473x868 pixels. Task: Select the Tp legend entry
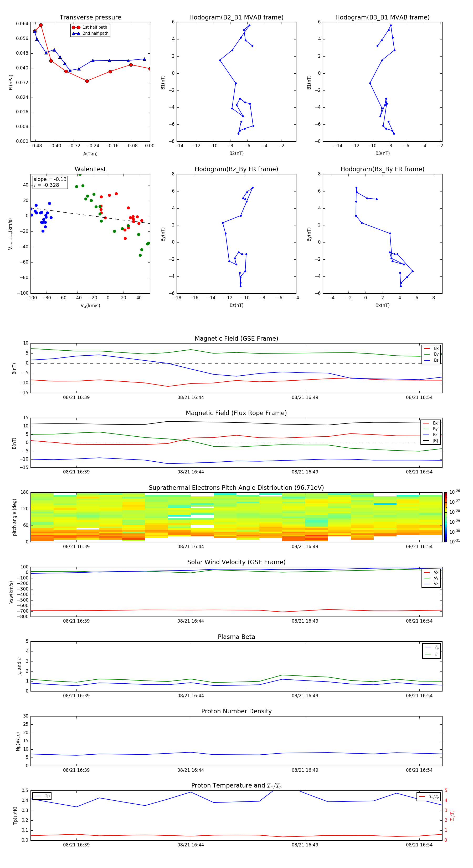(42, 796)
